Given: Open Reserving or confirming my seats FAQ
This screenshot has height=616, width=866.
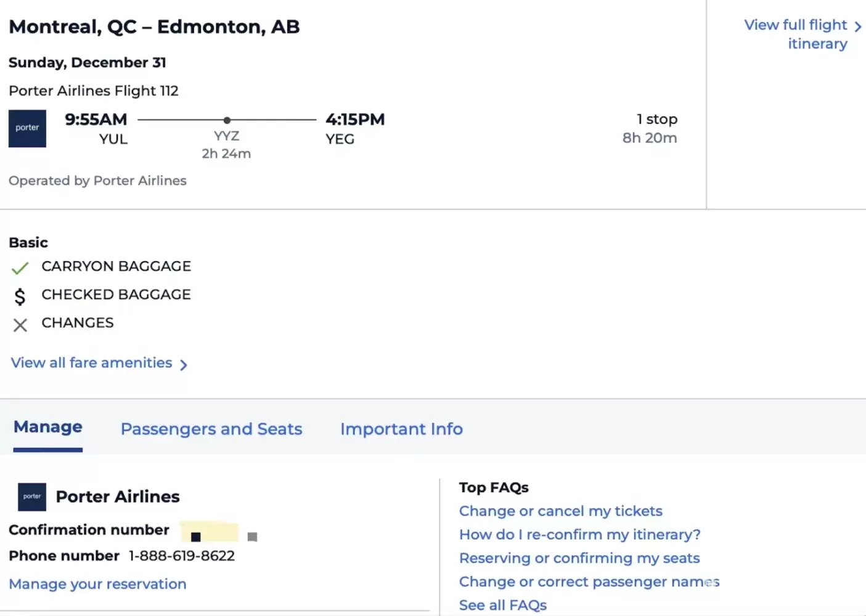Looking at the screenshot, I should tap(579, 558).
